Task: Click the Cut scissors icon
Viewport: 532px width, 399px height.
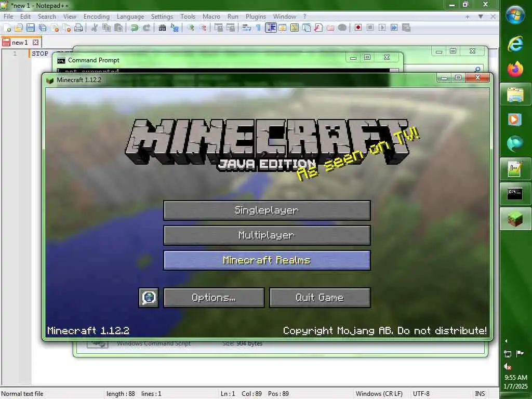Action: click(95, 28)
